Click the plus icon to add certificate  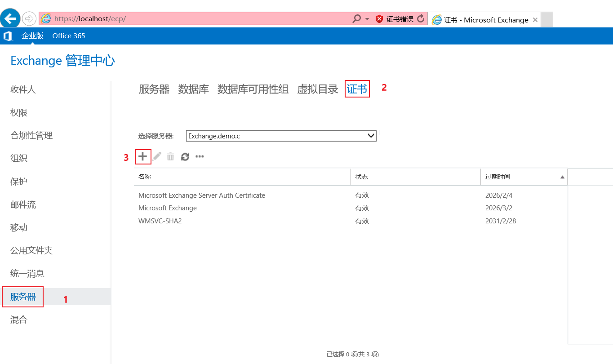click(142, 156)
